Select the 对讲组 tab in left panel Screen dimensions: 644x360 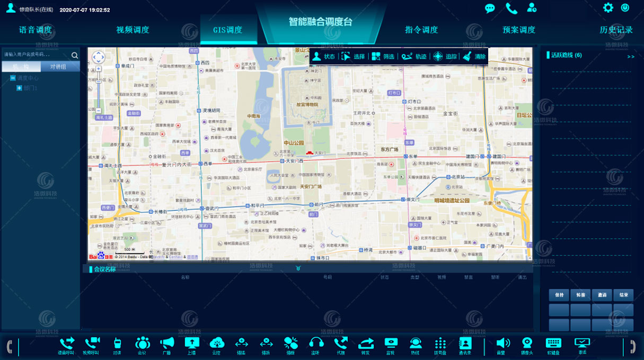point(58,66)
